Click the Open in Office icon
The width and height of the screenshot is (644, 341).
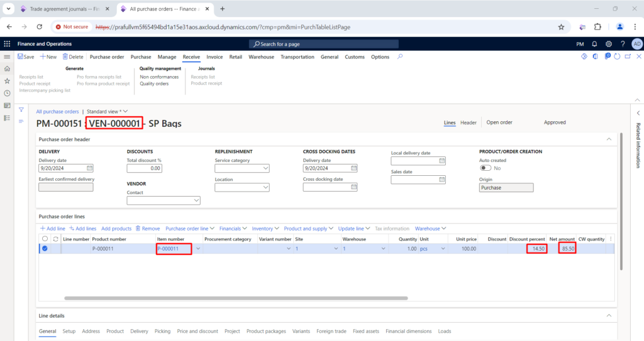pyautogui.click(x=595, y=57)
